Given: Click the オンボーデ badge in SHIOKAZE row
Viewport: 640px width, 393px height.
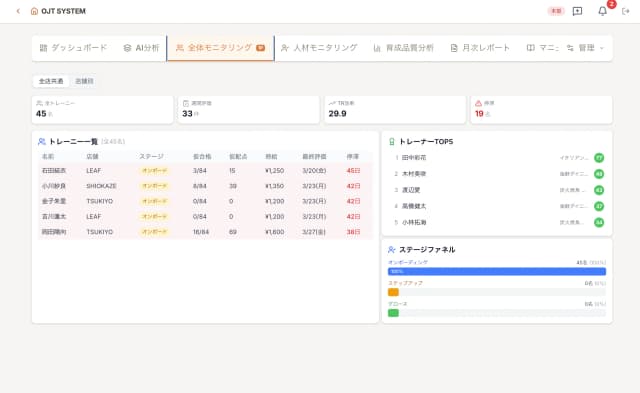Looking at the screenshot, I should pos(154,186).
